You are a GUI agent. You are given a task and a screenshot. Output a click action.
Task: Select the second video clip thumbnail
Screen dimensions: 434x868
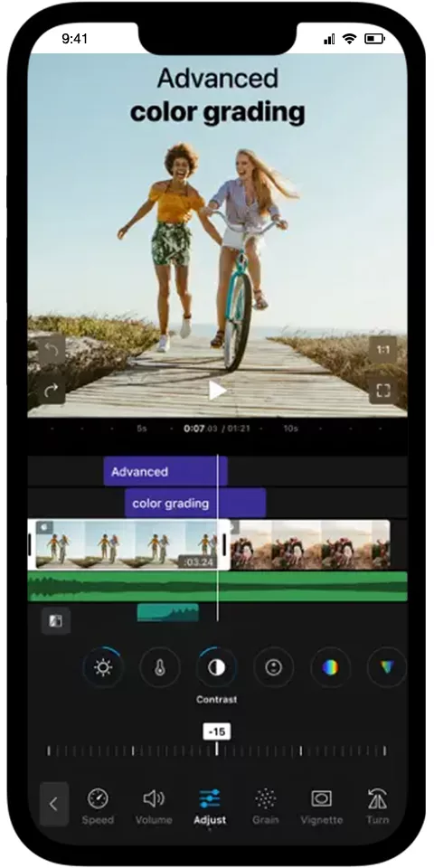point(310,544)
